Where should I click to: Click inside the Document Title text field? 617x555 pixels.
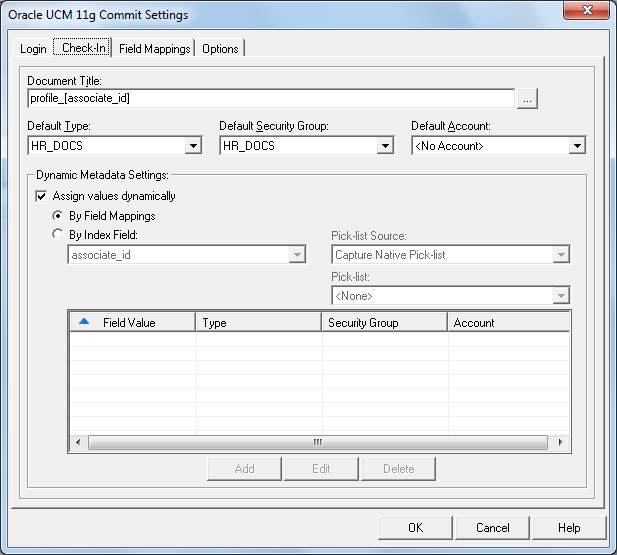pos(270,98)
